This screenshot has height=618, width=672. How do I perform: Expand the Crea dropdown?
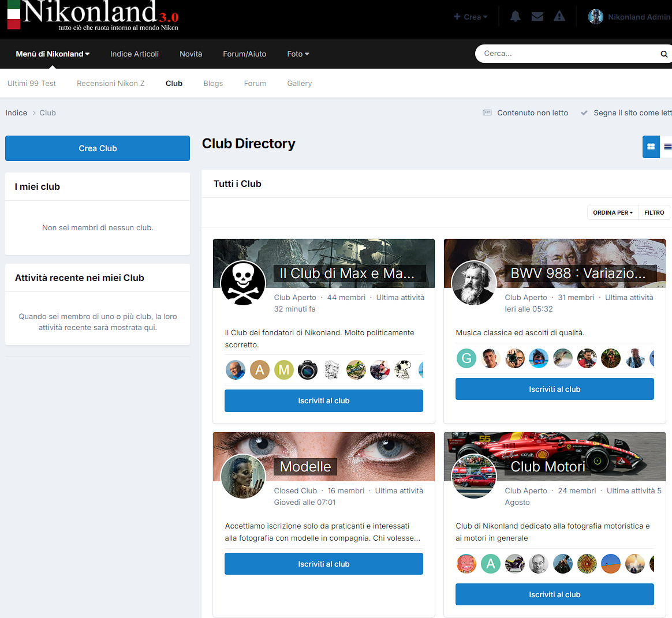point(471,17)
